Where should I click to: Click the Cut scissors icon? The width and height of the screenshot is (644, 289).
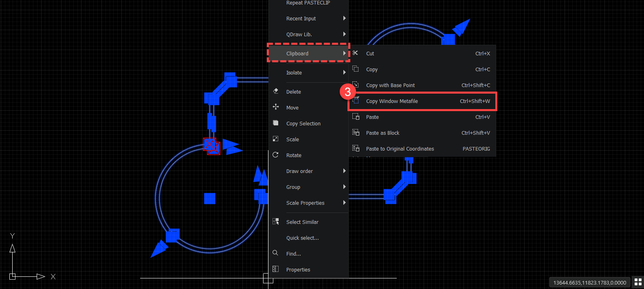point(356,53)
